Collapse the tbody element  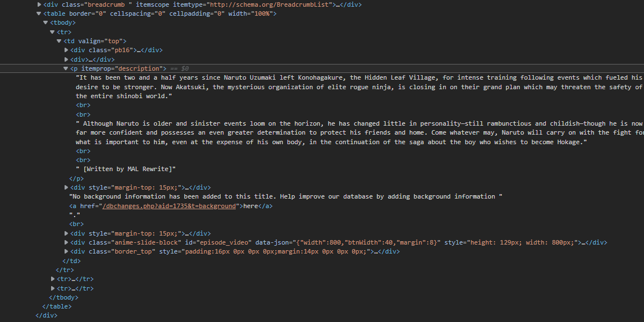click(x=45, y=22)
